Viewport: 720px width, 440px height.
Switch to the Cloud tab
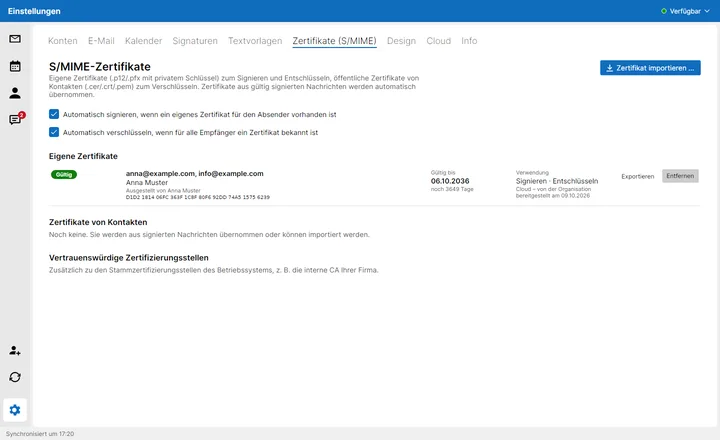pyautogui.click(x=439, y=41)
